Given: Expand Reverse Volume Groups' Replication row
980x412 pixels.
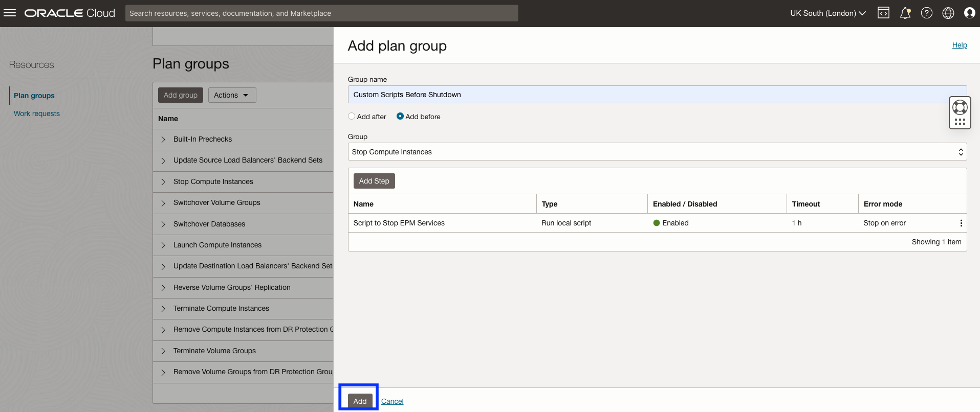Looking at the screenshot, I should point(163,288).
